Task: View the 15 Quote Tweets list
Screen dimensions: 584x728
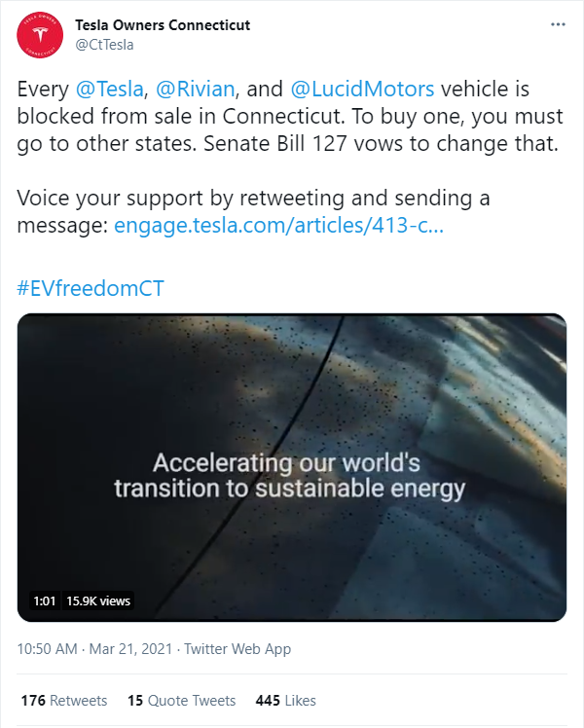Action: click(181, 700)
